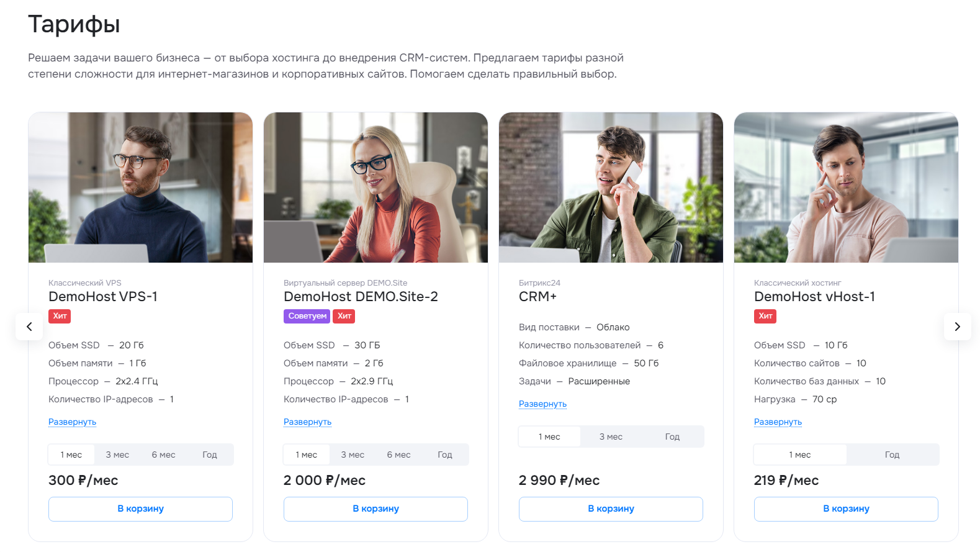This screenshot has width=980, height=552.
Task: Open the DemoHost DEMO.Site-2 title
Action: [x=361, y=297]
